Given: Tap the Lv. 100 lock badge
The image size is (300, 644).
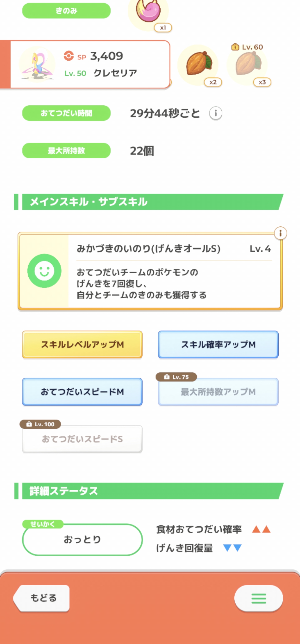Looking at the screenshot, I should coord(41,424).
